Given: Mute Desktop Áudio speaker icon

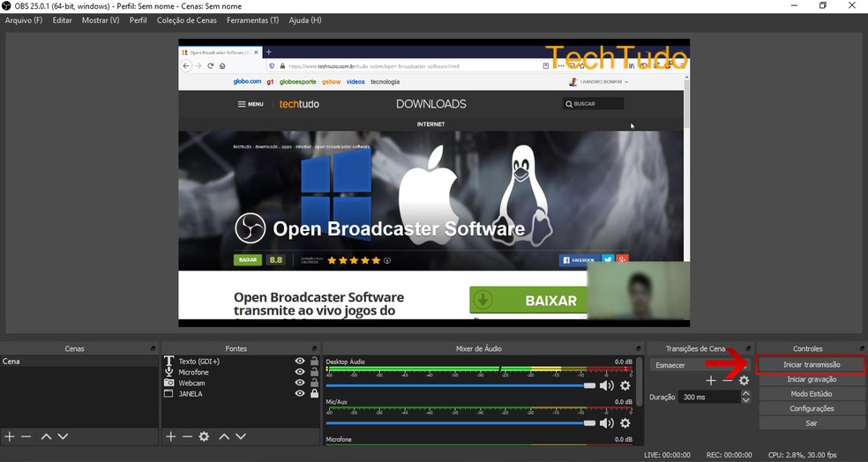Looking at the screenshot, I should 607,385.
